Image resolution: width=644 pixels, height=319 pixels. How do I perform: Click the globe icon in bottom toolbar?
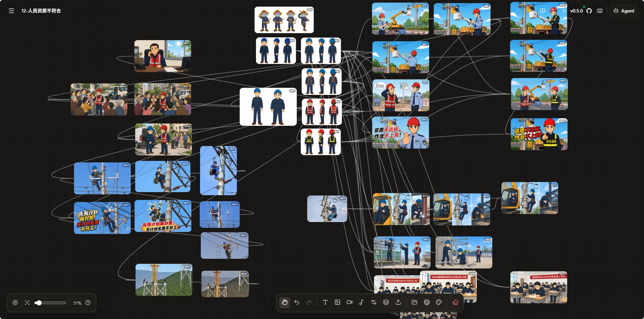pos(427,302)
